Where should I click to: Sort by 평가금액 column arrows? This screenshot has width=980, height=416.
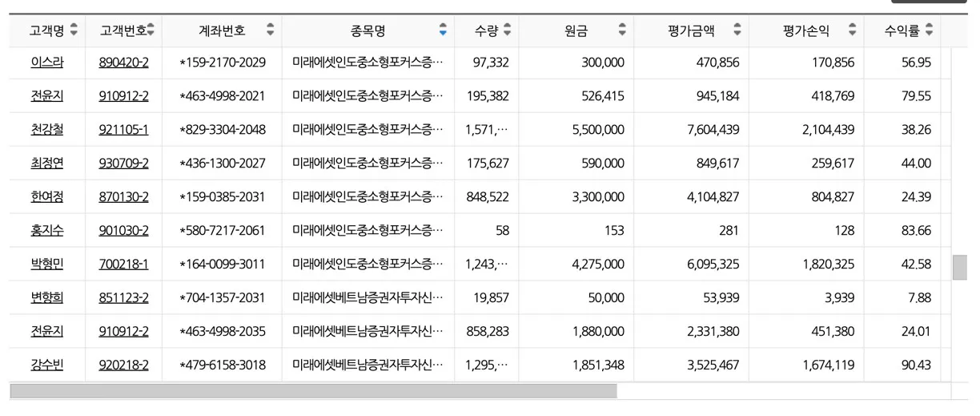coord(737,30)
